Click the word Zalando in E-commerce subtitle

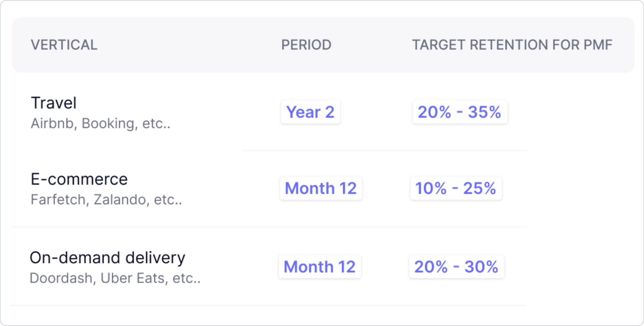(x=120, y=200)
